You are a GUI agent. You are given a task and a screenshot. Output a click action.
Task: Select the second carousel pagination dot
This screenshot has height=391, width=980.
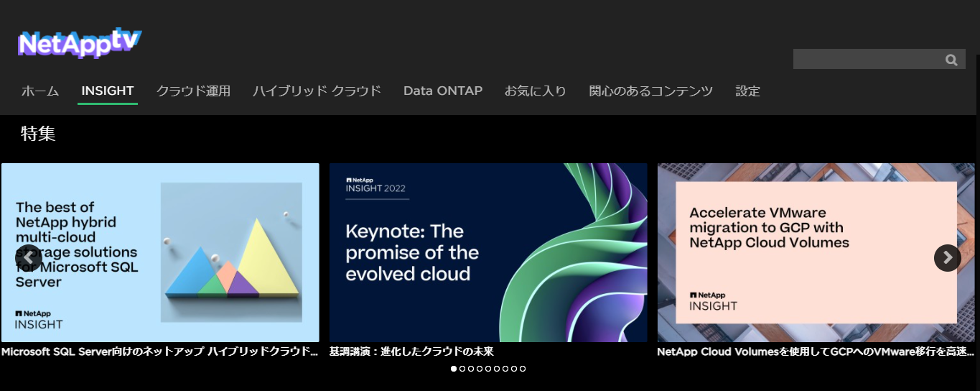[x=462, y=369]
